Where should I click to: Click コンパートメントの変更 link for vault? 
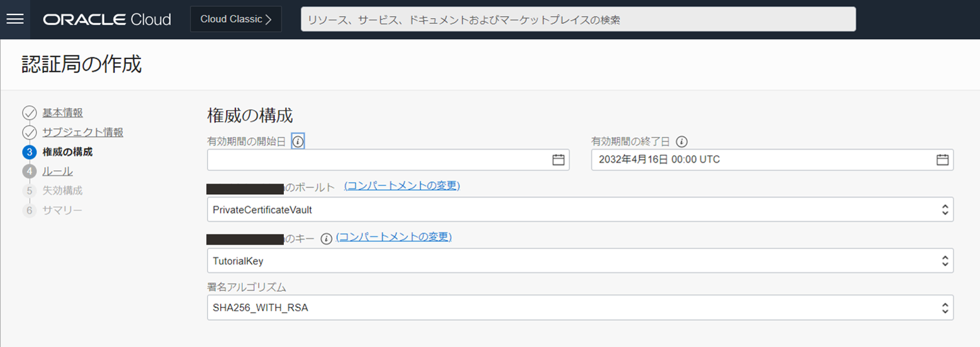tap(402, 186)
